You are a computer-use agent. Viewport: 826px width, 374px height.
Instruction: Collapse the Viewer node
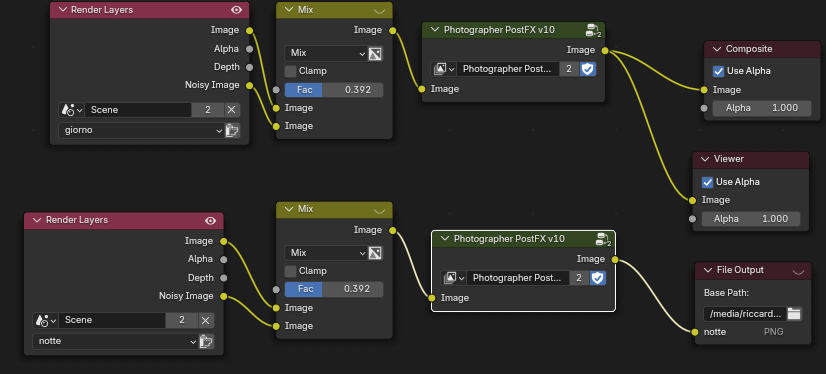[705, 159]
